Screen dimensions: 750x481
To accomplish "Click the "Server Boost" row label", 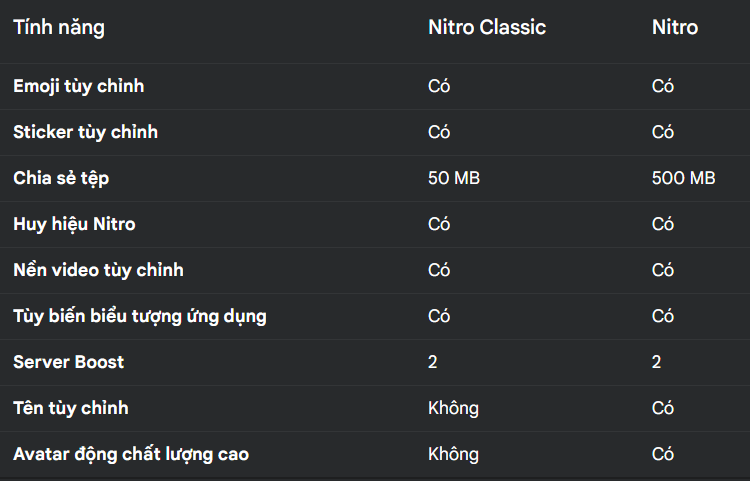I will click(68, 362).
